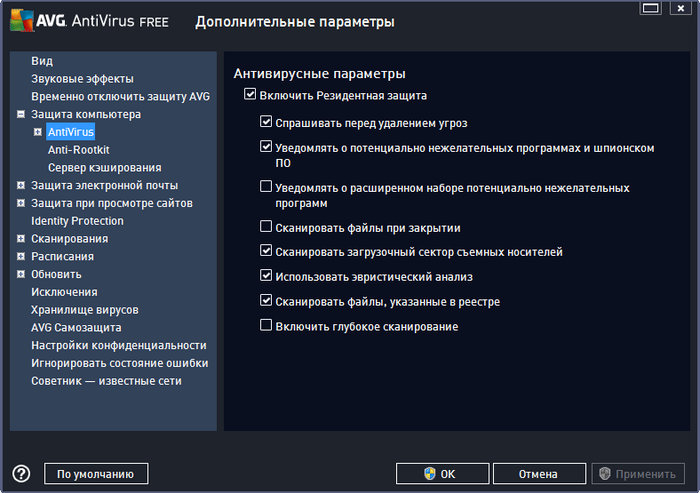Image resolution: width=700 pixels, height=493 pixels.
Task: Select Защита при просмотре сайтов label
Action: tap(112, 203)
